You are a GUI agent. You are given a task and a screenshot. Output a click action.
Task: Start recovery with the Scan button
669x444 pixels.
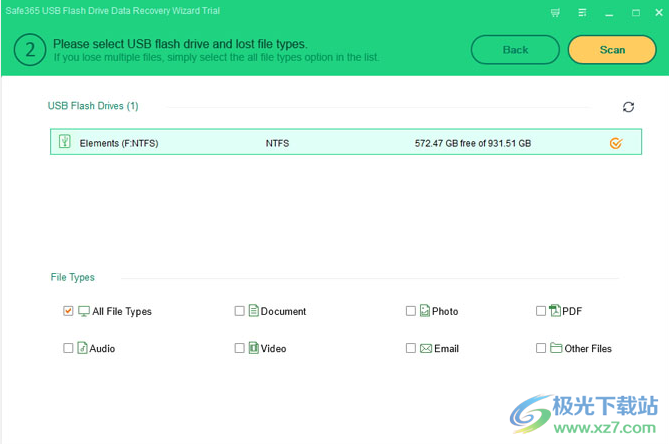pos(612,50)
